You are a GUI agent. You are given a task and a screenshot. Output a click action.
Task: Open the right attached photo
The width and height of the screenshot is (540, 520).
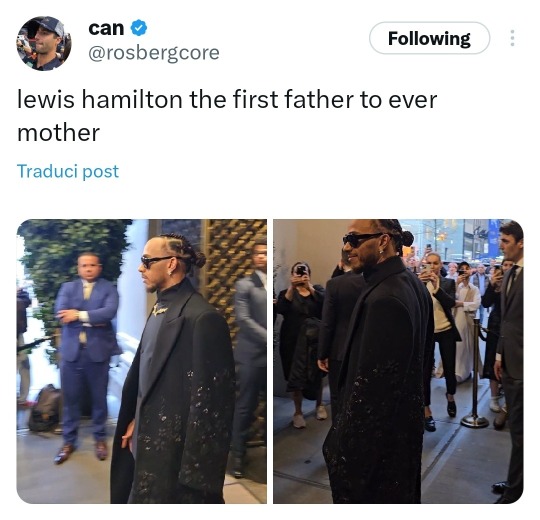pos(398,361)
